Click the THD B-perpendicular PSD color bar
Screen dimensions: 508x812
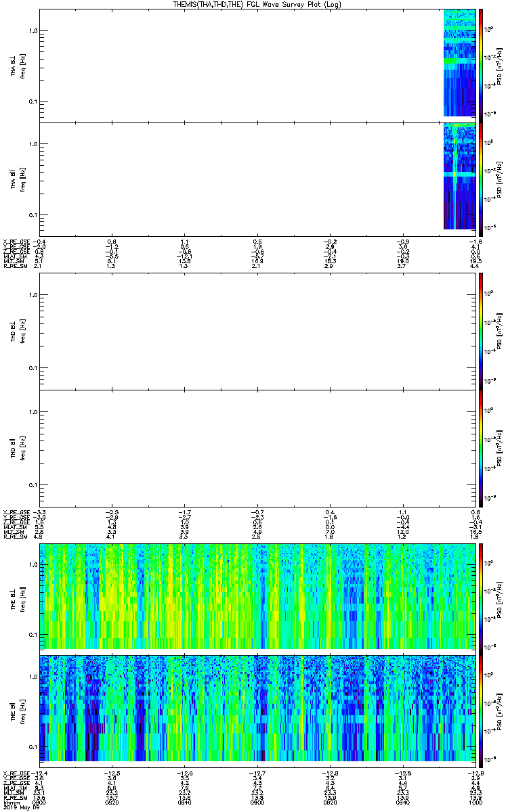pyautogui.click(x=480, y=332)
